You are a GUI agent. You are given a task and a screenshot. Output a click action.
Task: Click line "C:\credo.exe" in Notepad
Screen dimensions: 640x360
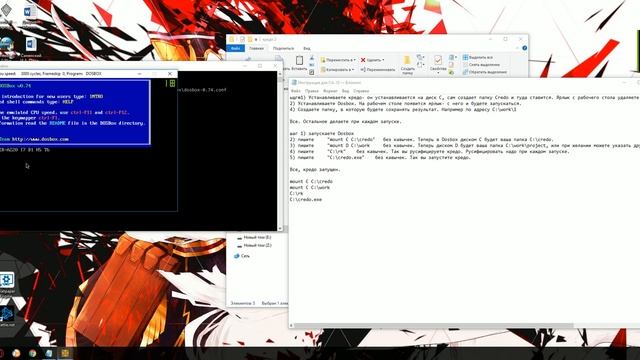pos(306,200)
